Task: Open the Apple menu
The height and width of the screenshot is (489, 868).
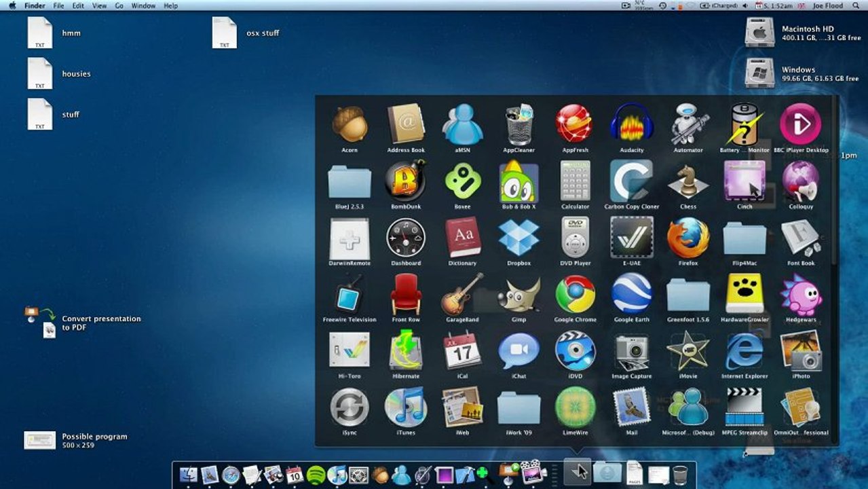Action: tap(12, 5)
